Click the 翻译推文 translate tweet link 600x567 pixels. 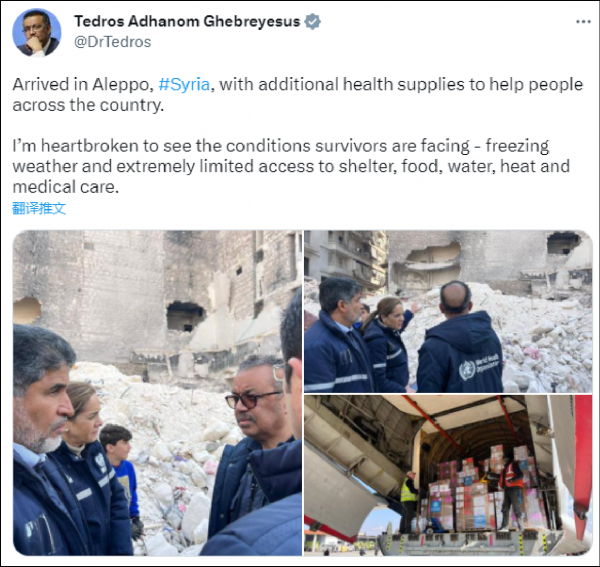tap(39, 208)
